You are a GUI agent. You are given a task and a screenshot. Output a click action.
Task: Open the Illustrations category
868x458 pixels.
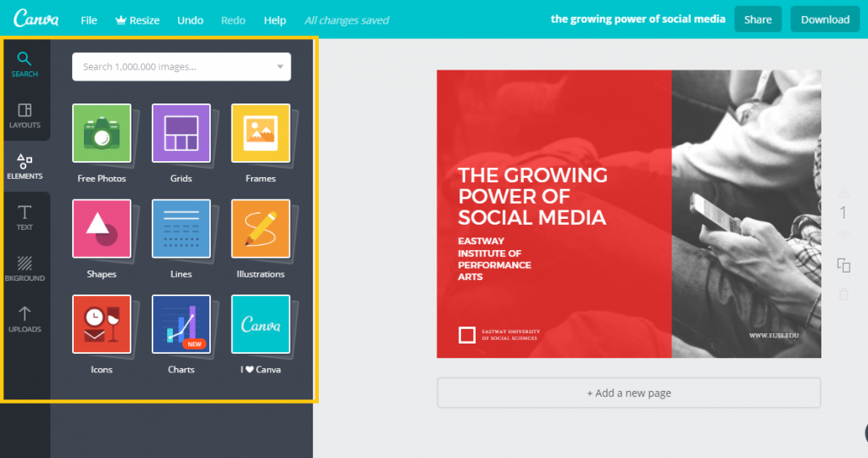pos(260,229)
